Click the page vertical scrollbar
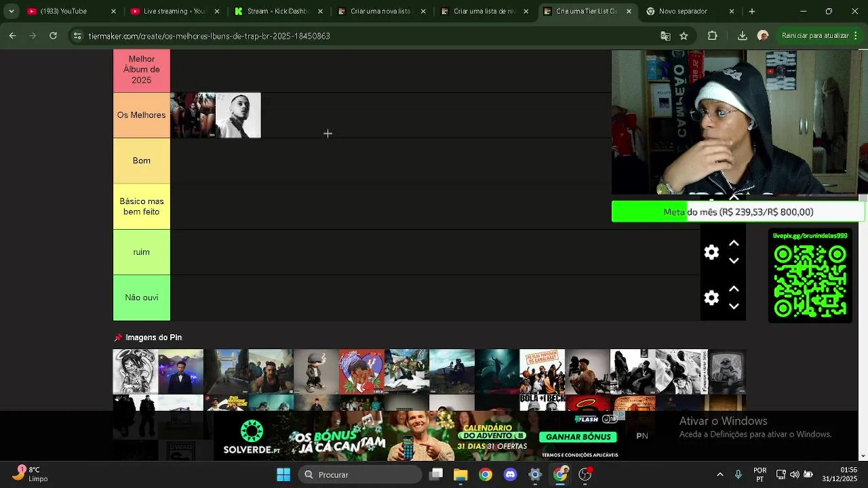 point(863,254)
